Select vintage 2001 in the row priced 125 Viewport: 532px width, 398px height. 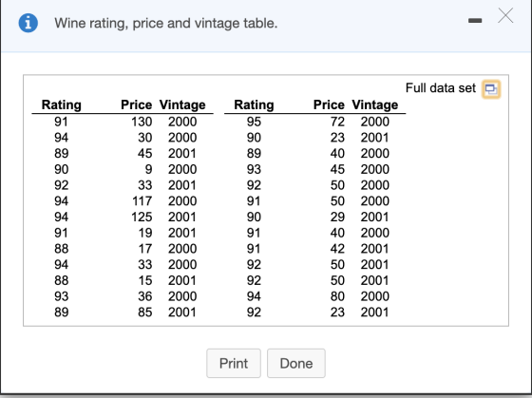[x=182, y=217]
